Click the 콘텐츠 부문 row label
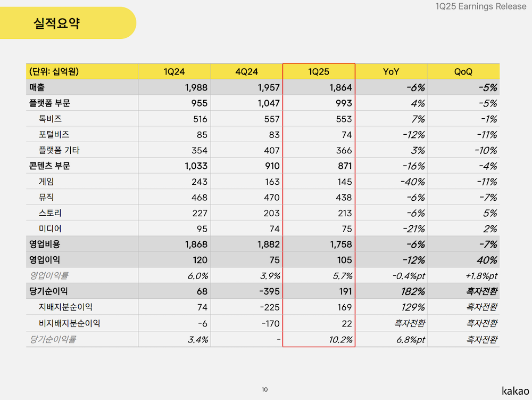This screenshot has height=400, width=532. (49, 166)
